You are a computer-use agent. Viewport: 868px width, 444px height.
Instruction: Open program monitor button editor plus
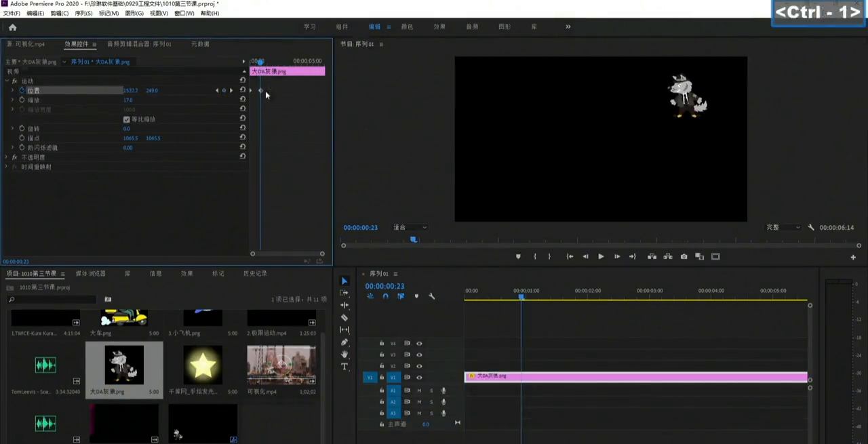point(853,257)
